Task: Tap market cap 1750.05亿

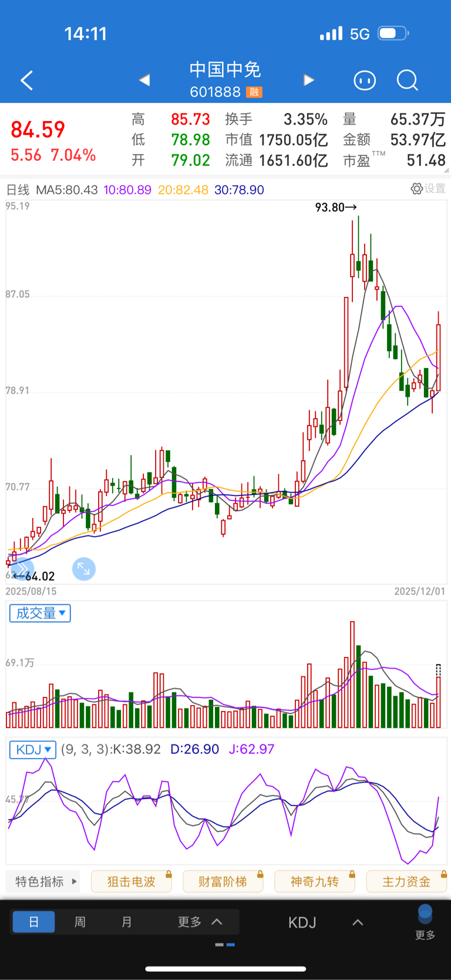Action: point(293,140)
